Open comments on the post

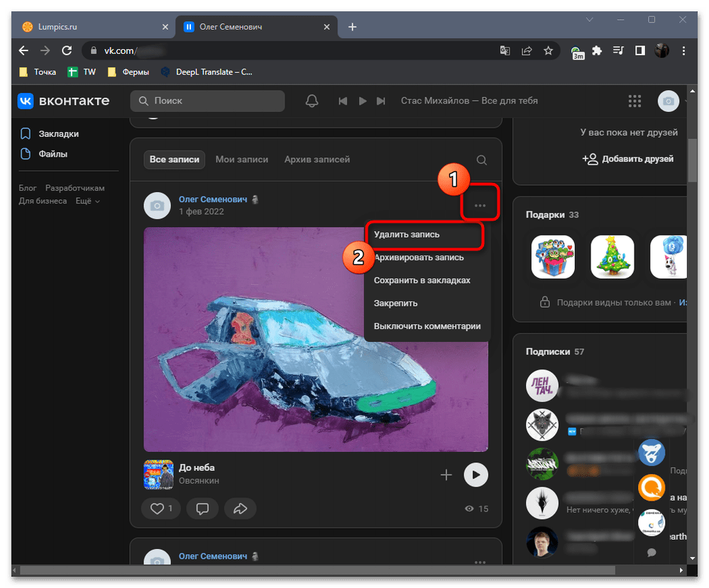click(x=202, y=509)
